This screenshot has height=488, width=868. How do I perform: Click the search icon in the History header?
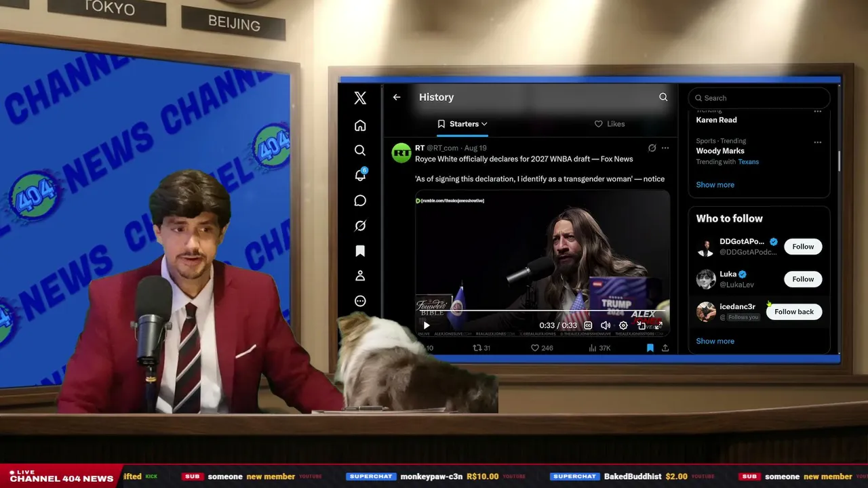[x=663, y=97]
